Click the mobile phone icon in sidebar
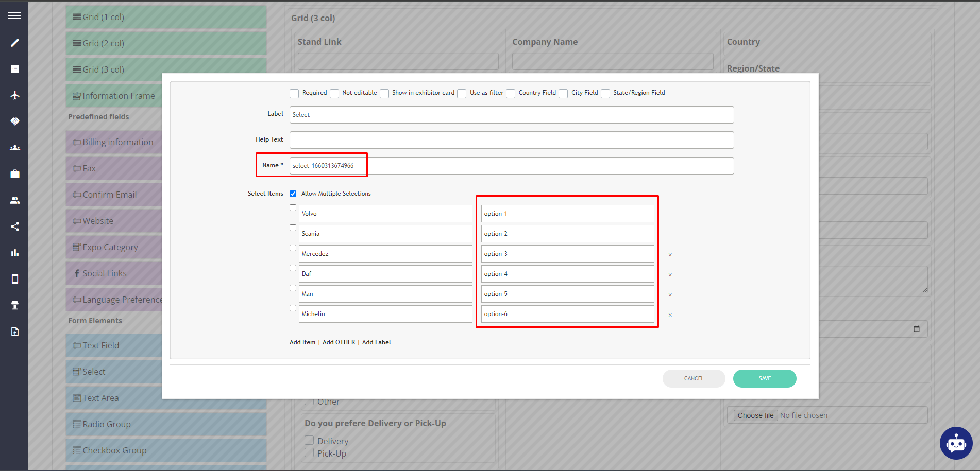Screen dimensions: 980x471 point(15,279)
